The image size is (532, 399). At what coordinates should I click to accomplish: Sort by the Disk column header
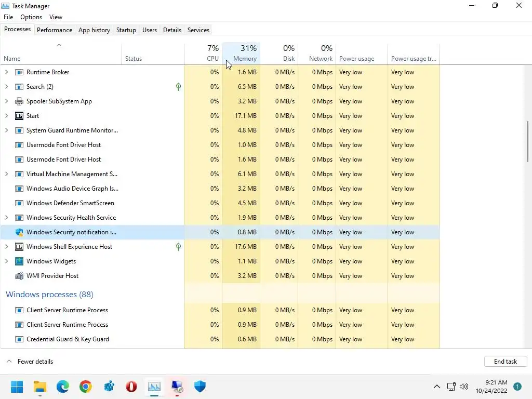pos(279,54)
